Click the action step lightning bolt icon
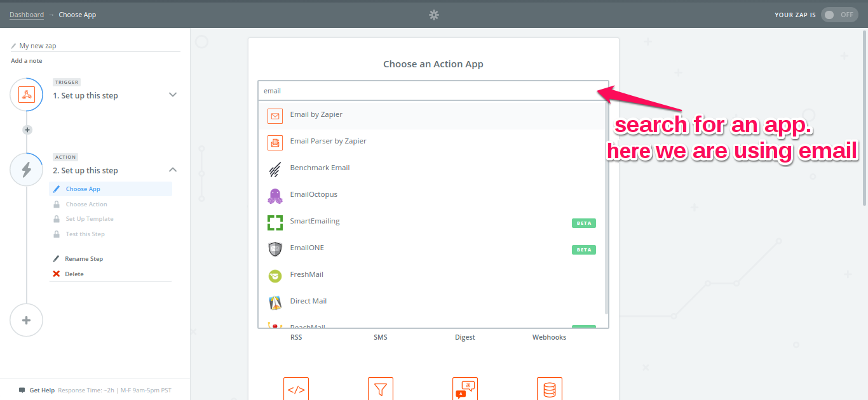Screen dimensions: 868x400 27,170
